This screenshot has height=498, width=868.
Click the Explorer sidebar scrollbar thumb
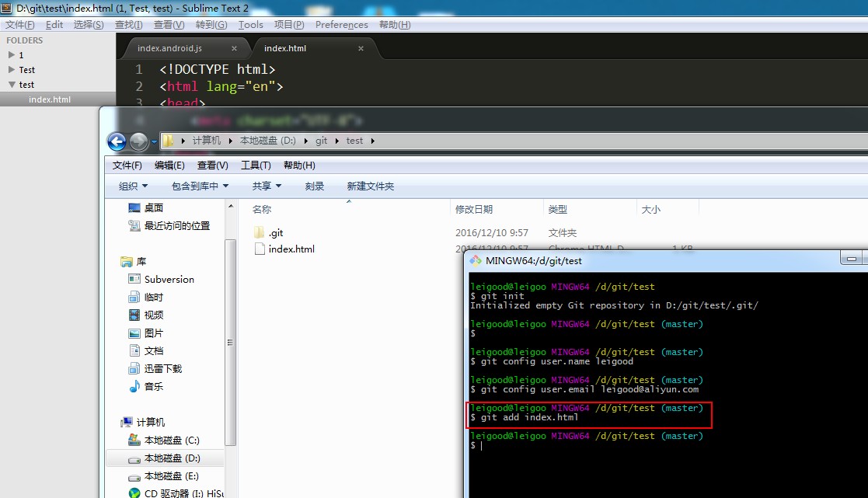click(x=231, y=343)
